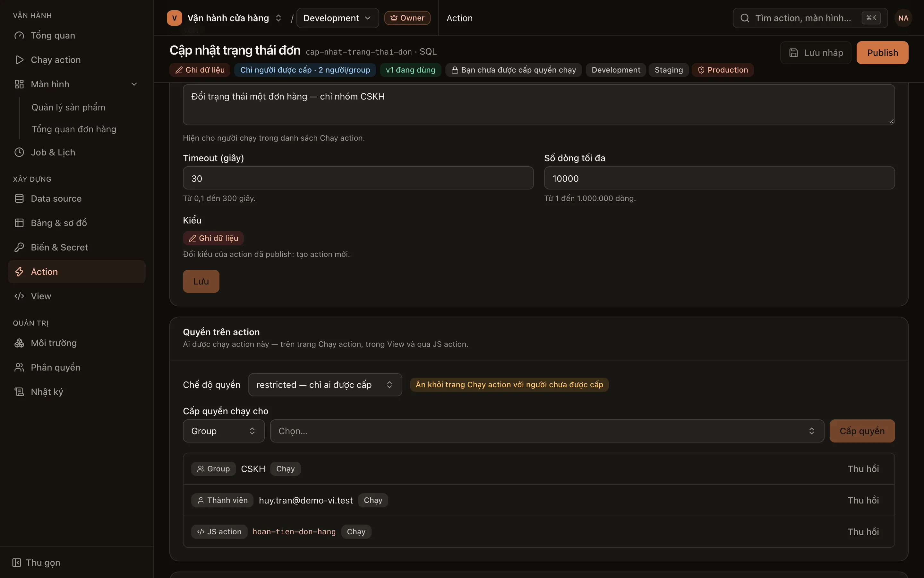The image size is (924, 578).
Task: Click the Publish button
Action: [x=882, y=53]
